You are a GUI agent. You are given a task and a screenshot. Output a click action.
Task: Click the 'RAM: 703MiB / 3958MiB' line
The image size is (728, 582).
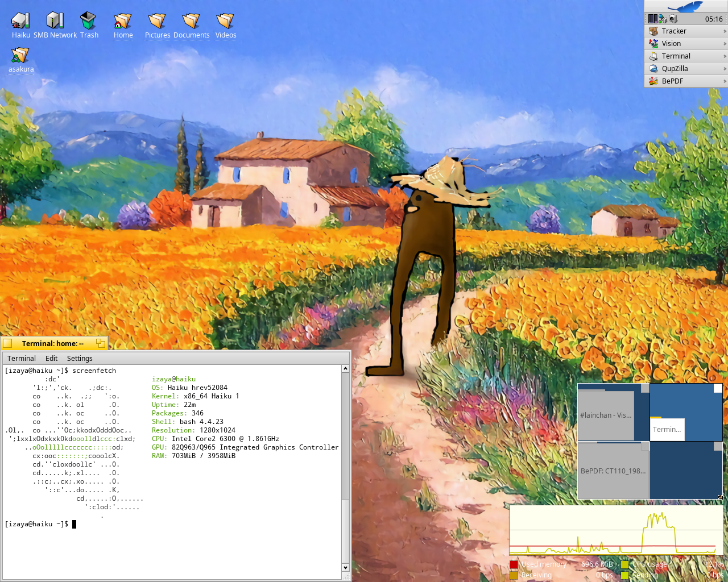[193, 456]
